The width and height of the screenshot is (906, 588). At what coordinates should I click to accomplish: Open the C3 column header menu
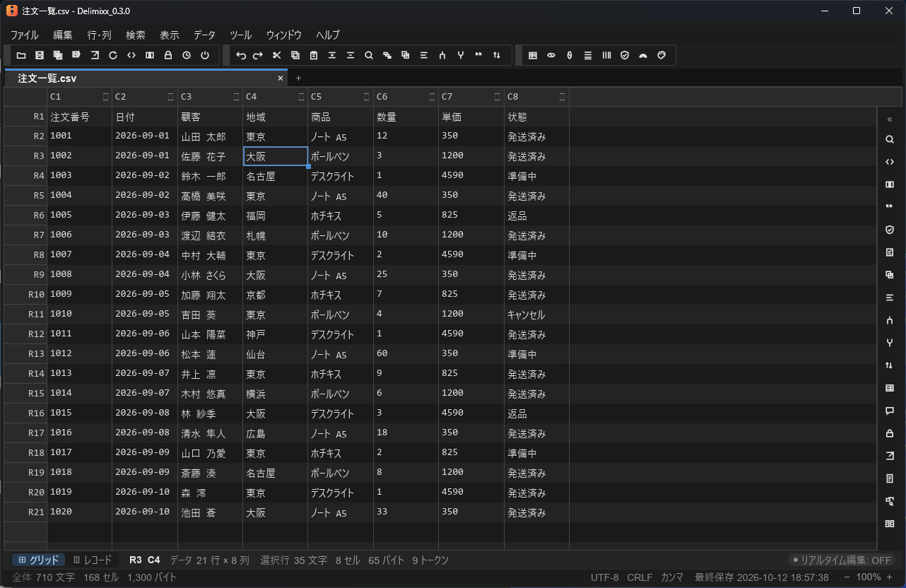236,97
